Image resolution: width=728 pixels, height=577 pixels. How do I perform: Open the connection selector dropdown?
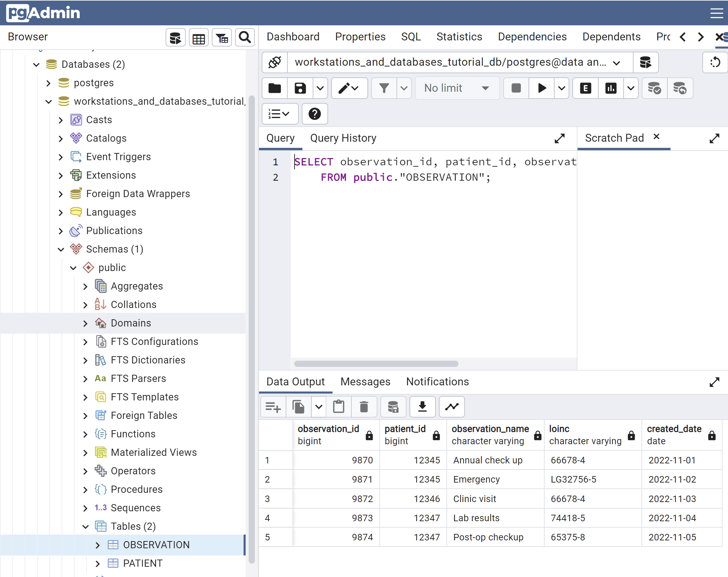tap(616, 63)
